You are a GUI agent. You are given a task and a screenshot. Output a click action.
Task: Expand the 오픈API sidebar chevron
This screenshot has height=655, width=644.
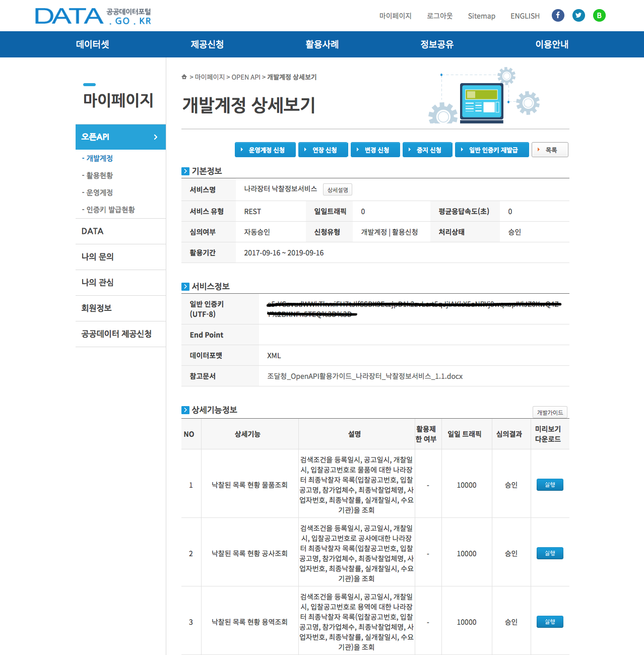pos(156,137)
